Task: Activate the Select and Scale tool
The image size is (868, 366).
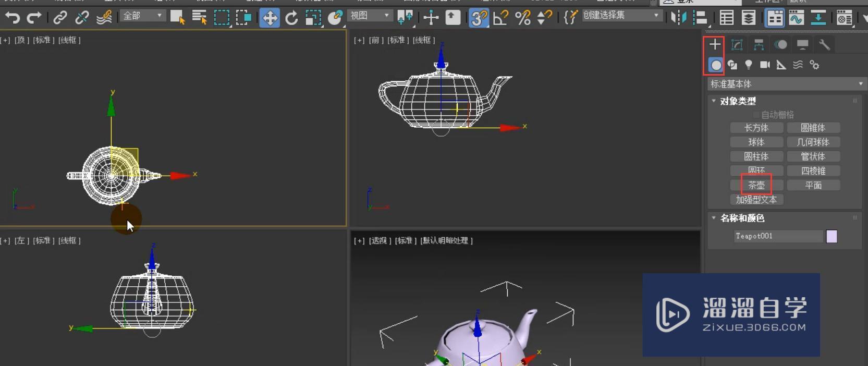Action: point(313,18)
